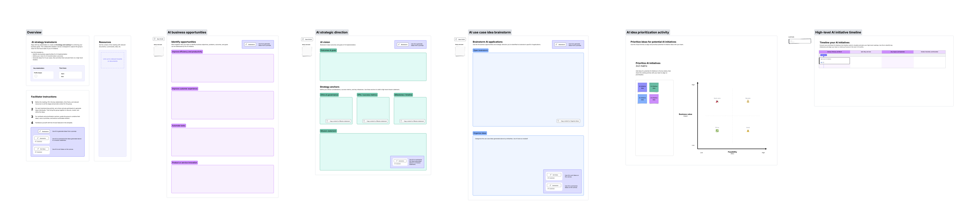The height and width of the screenshot is (218, 980).
Task: Click the Sort ideas sparkle icon in Organize ideas
Action: [551, 175]
